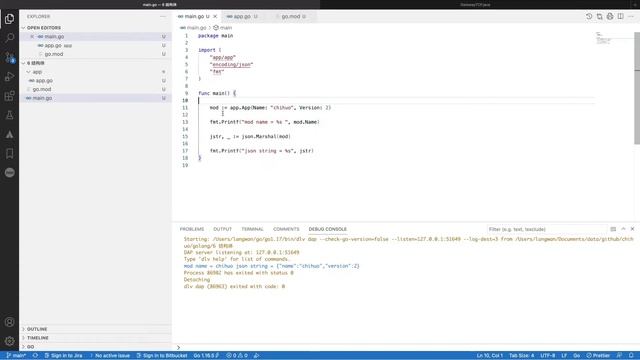Click the open changes icon in editor toolbar
Viewport: 640px width, 360px height.
coord(599,16)
